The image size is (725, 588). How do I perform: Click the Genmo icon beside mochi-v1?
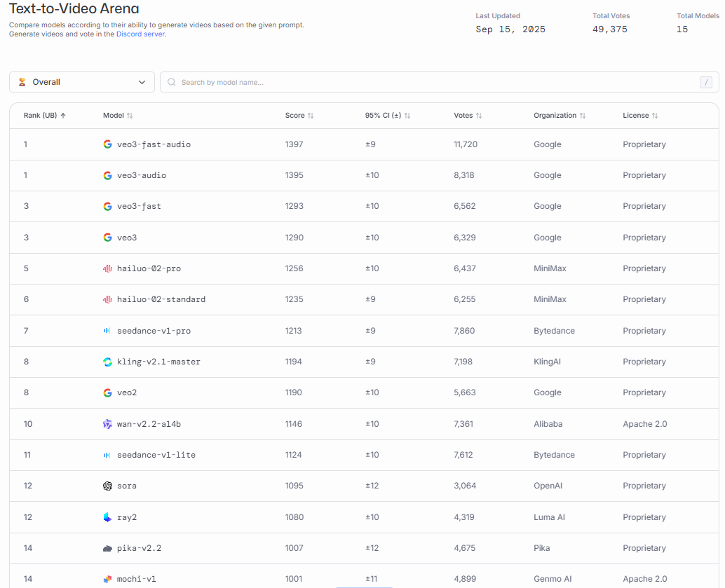point(107,578)
